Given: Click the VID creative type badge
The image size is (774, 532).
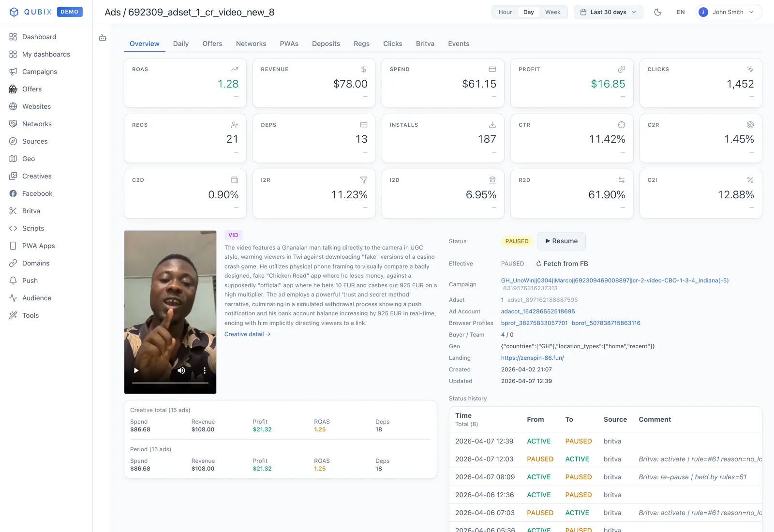Looking at the screenshot, I should click(233, 235).
